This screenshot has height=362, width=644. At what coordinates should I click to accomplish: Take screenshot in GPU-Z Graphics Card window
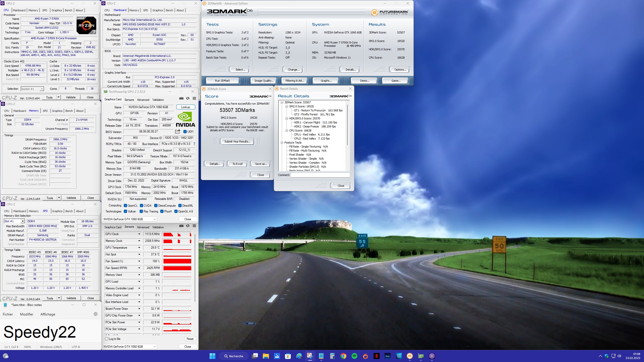tap(181, 99)
